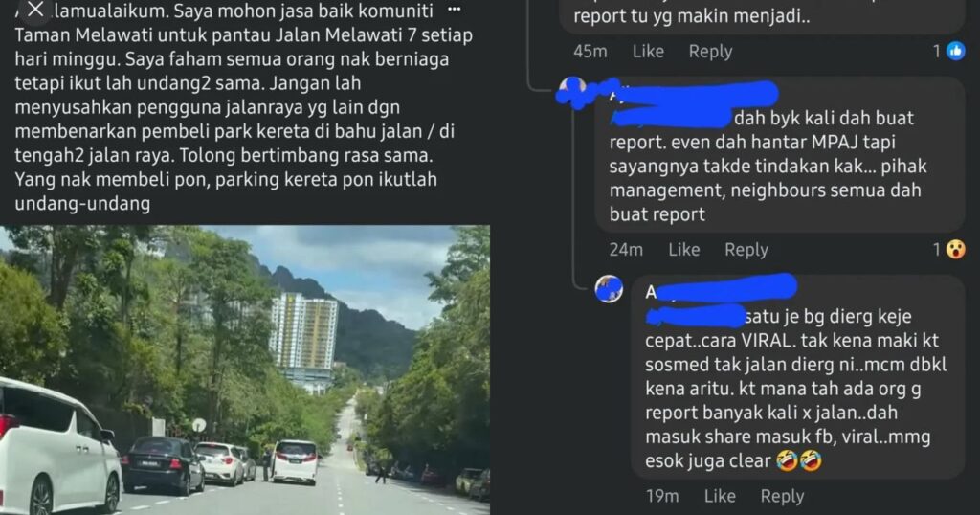Click the 45m timestamp

click(x=590, y=52)
